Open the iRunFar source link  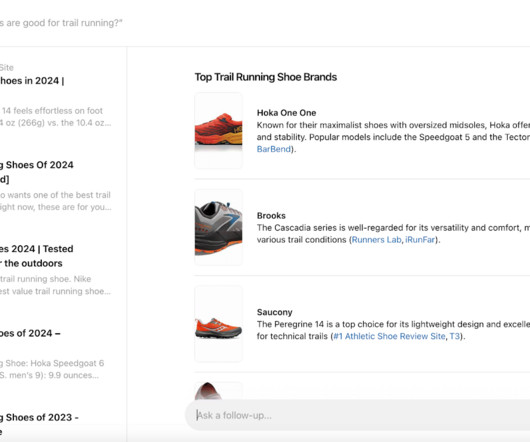(x=420, y=240)
